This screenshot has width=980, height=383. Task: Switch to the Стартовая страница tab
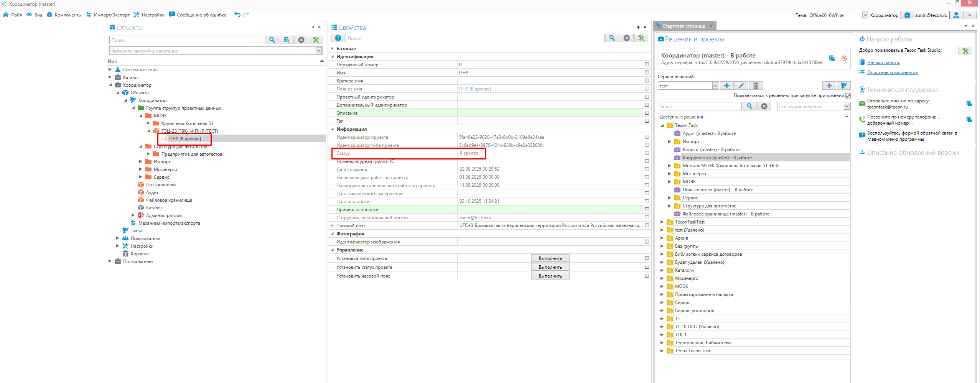click(683, 26)
